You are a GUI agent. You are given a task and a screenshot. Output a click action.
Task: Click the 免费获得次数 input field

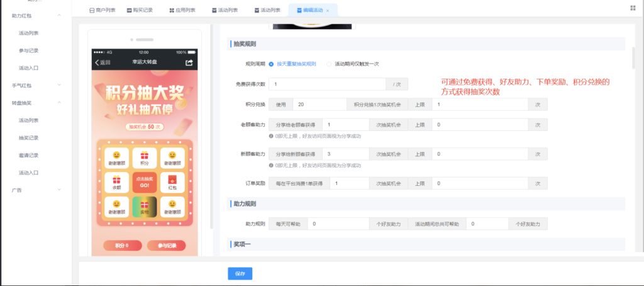click(x=327, y=84)
